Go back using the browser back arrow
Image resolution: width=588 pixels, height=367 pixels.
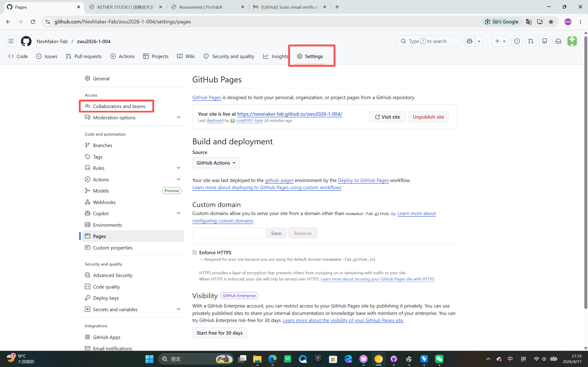pos(8,22)
